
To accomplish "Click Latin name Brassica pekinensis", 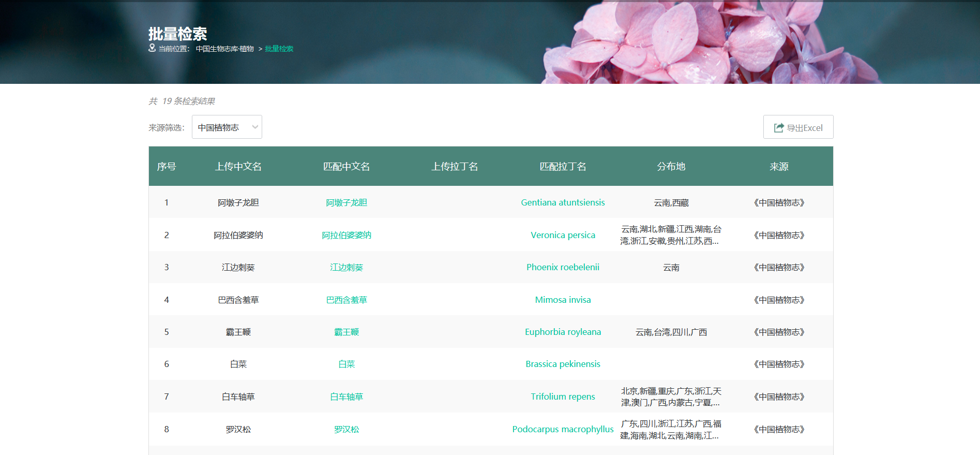I will point(563,364).
